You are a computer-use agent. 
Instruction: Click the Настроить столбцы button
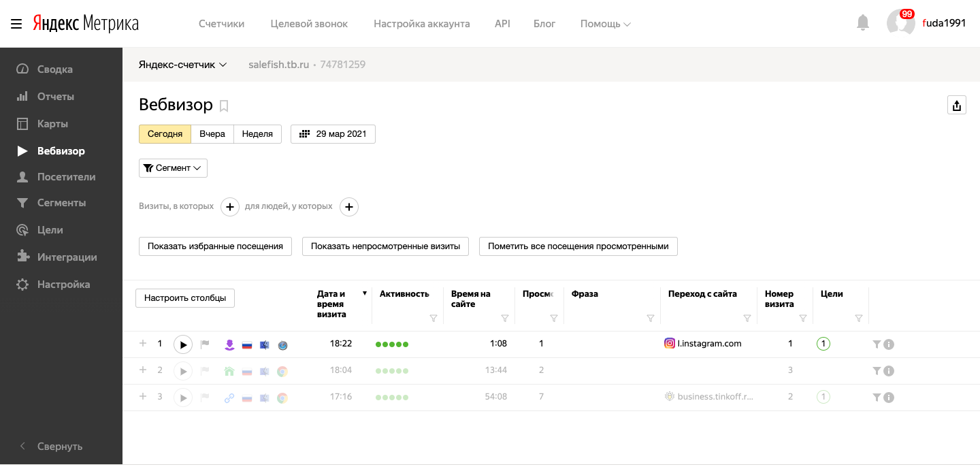(x=185, y=298)
